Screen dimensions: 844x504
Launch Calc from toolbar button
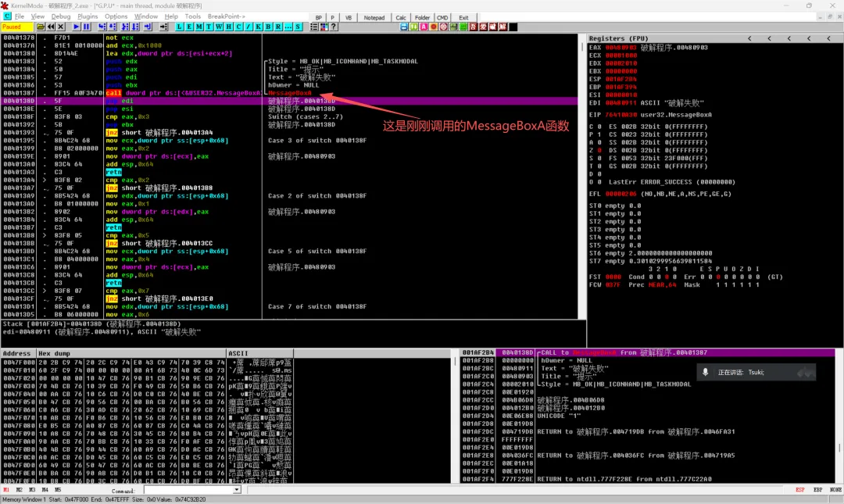pos(401,18)
